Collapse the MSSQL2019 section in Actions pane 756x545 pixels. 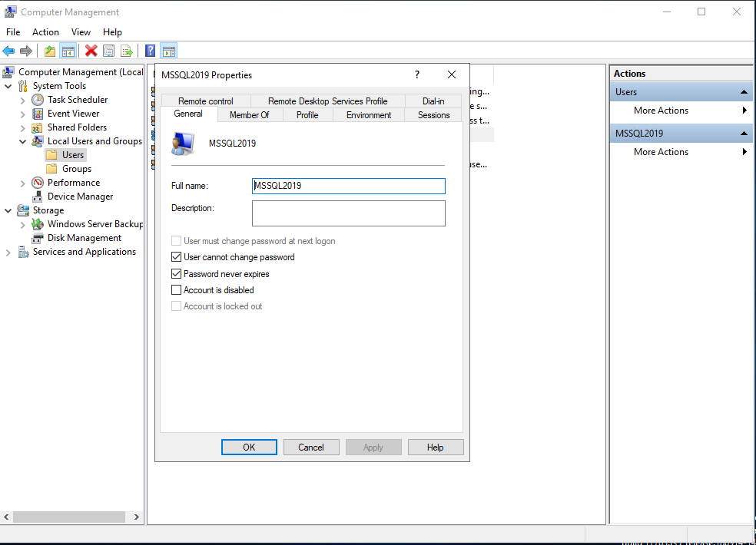(744, 134)
